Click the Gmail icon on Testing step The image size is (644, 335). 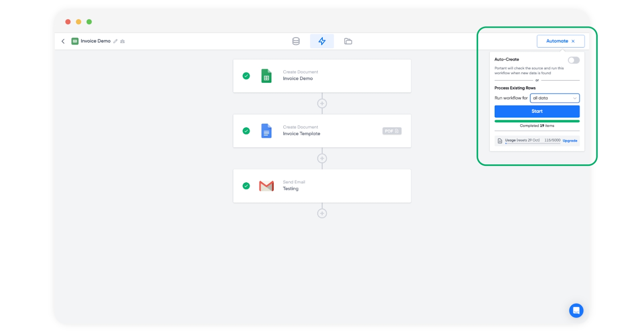(266, 186)
